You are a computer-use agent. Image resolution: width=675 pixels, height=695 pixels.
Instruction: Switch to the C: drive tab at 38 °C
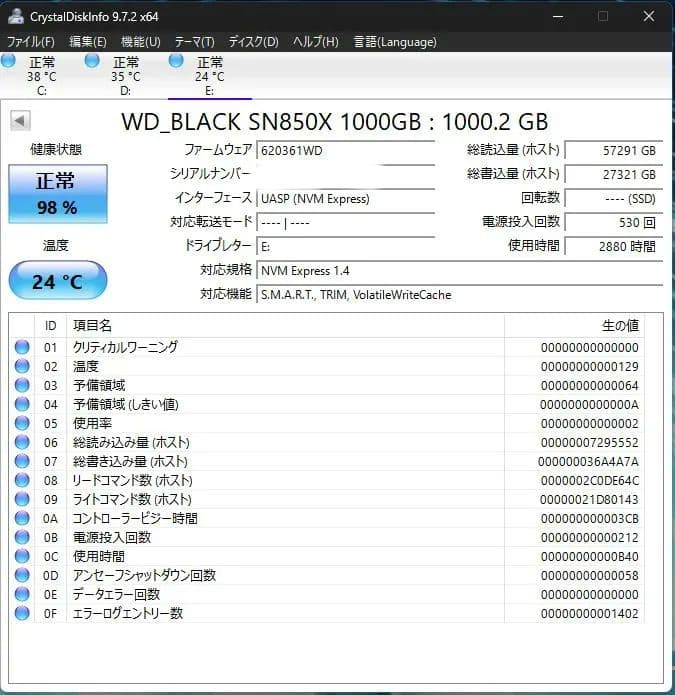point(41,76)
